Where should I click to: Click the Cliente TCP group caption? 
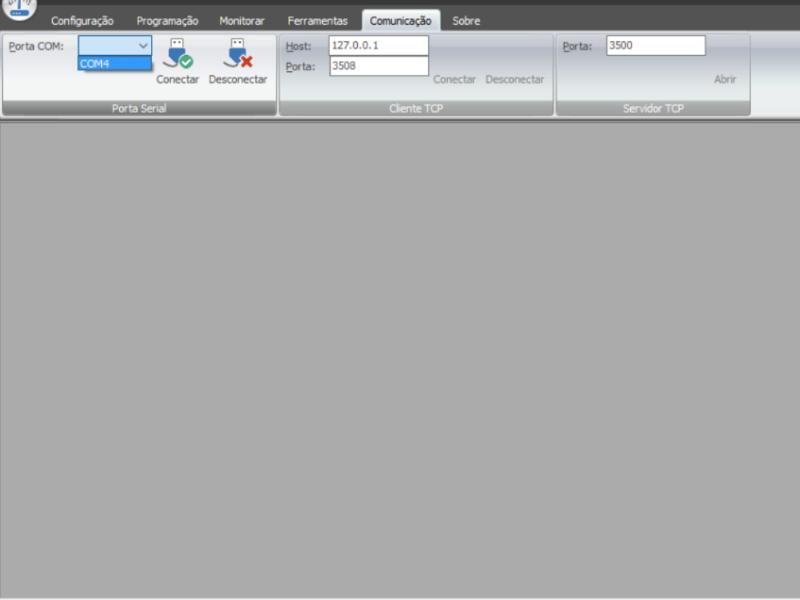pos(416,108)
